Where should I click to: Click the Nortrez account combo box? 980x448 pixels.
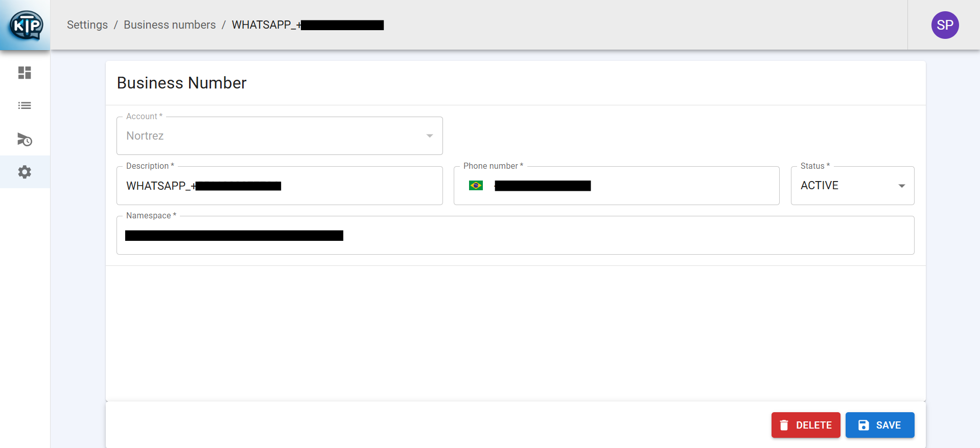point(279,136)
